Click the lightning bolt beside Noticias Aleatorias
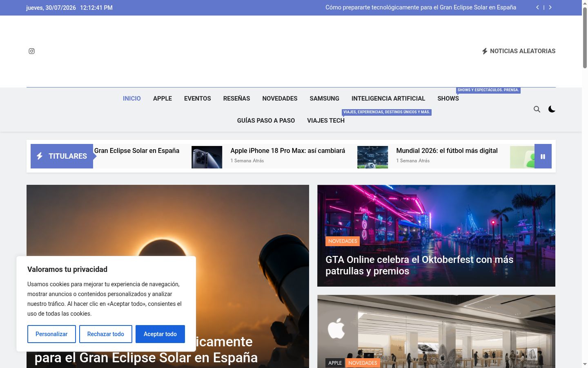The width and height of the screenshot is (588, 368). point(485,51)
